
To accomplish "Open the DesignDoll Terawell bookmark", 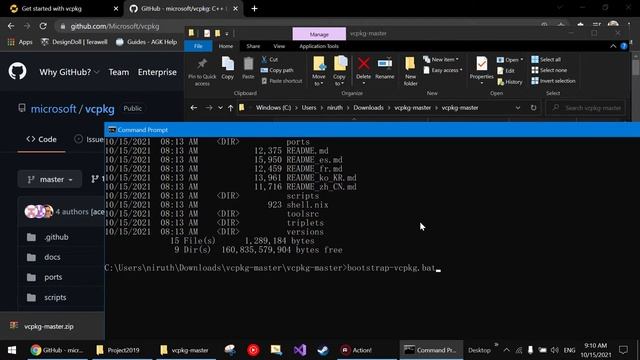I will tap(74, 42).
